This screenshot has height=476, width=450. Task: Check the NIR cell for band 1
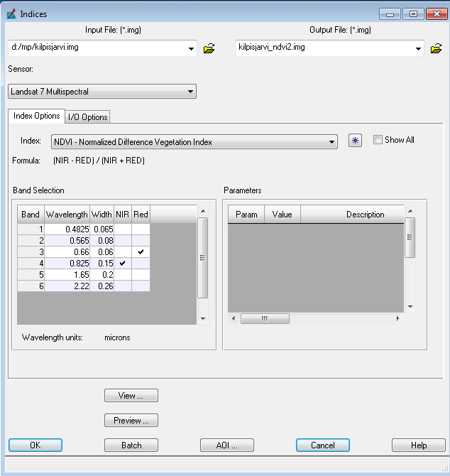123,229
